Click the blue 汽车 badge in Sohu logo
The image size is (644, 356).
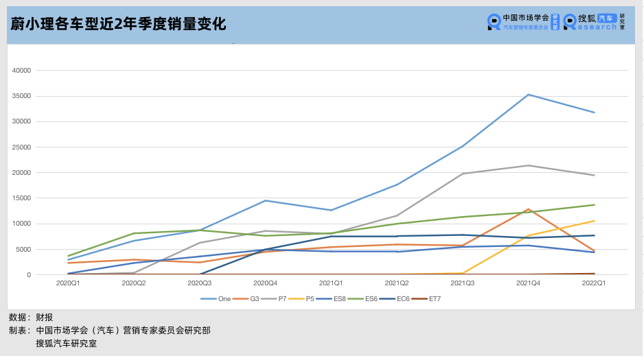coord(607,18)
